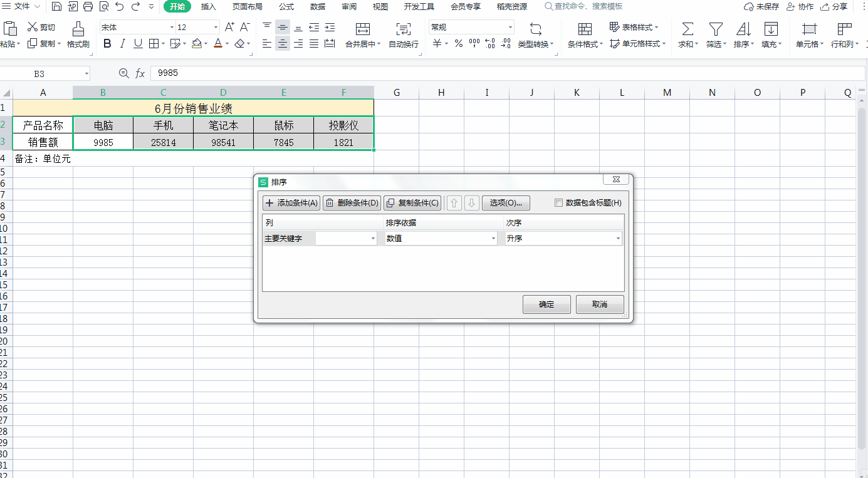The width and height of the screenshot is (868, 478).
Task: Increase font size with the A+ icon
Action: click(x=229, y=28)
